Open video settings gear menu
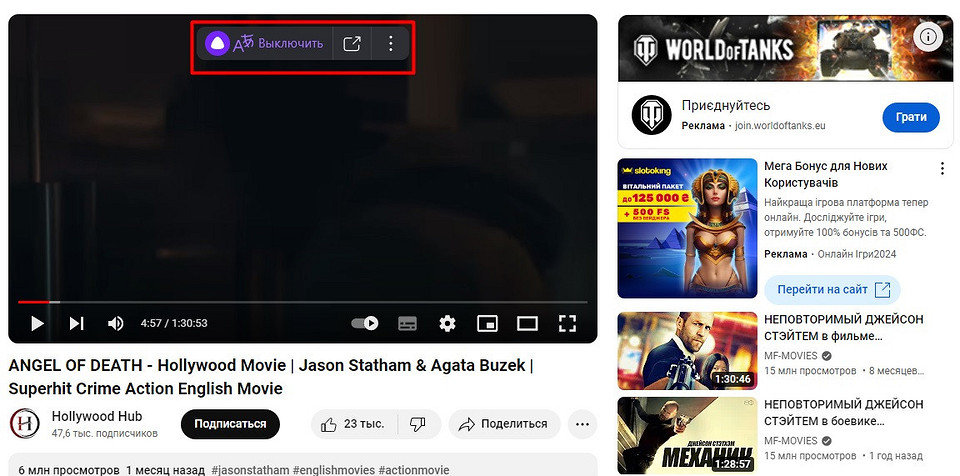This screenshot has height=476, width=960. pos(447,323)
